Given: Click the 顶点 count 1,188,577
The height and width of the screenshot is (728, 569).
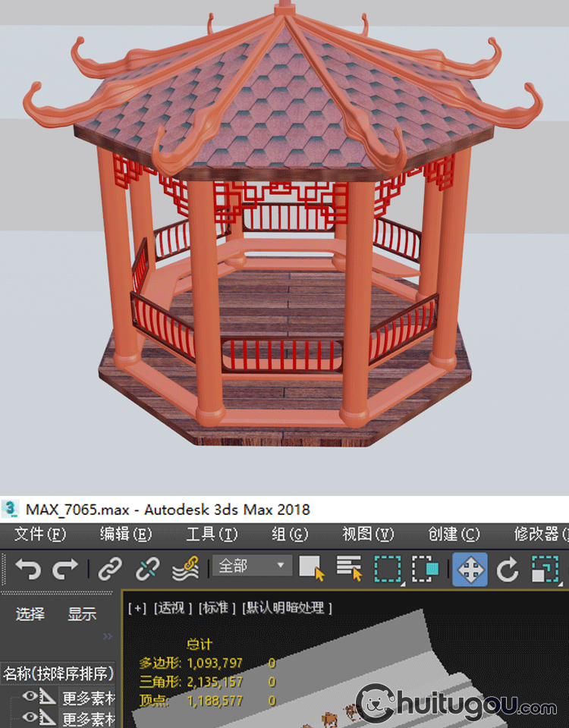Looking at the screenshot, I should [x=215, y=701].
